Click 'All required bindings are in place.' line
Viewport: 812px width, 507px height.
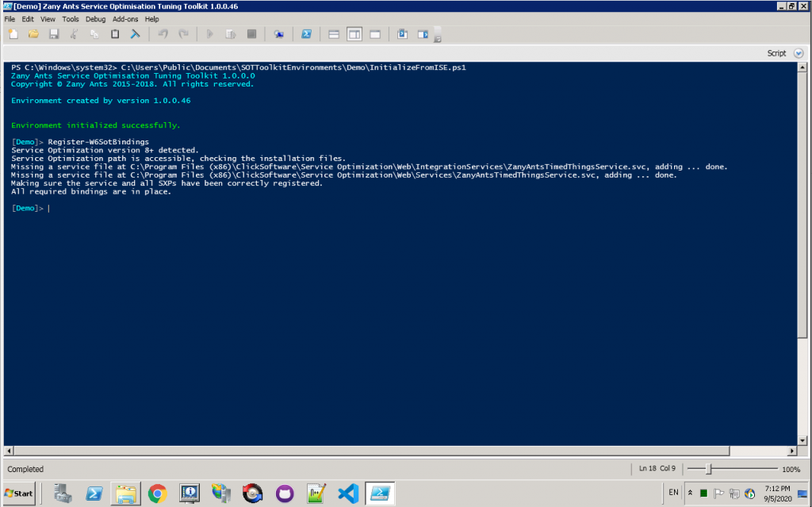[x=91, y=192]
